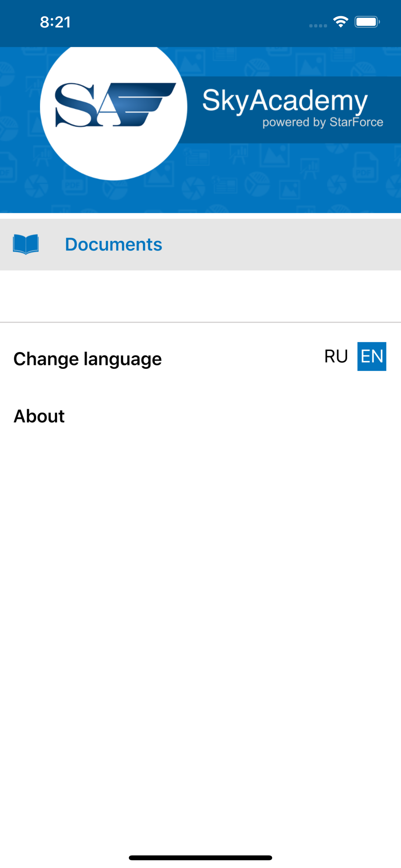Viewport: 401px width, 868px height.
Task: Tap the Change language label
Action: (87, 359)
